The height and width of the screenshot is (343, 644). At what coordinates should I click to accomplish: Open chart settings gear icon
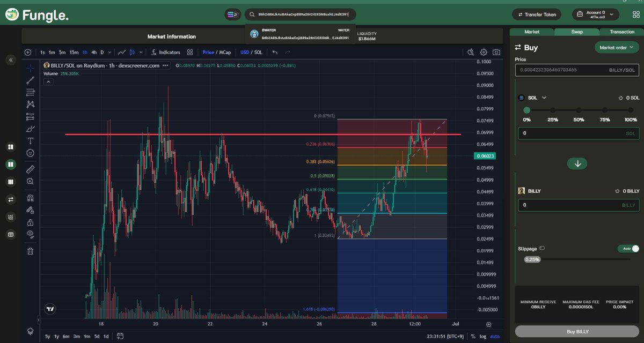(x=484, y=52)
